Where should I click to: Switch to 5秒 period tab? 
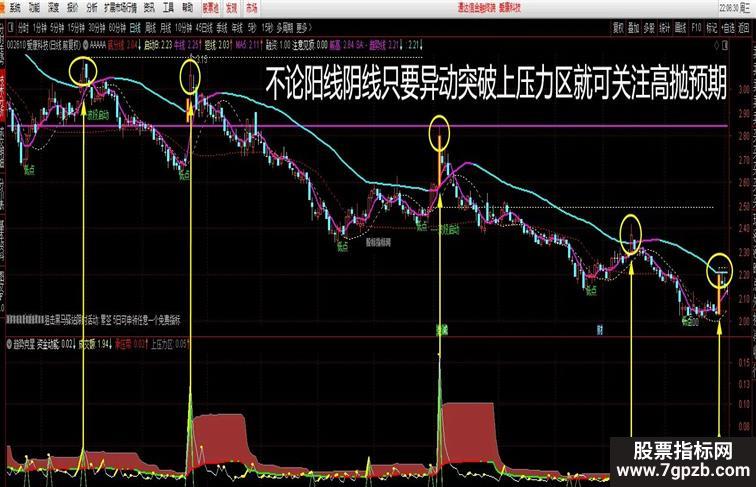point(252,28)
